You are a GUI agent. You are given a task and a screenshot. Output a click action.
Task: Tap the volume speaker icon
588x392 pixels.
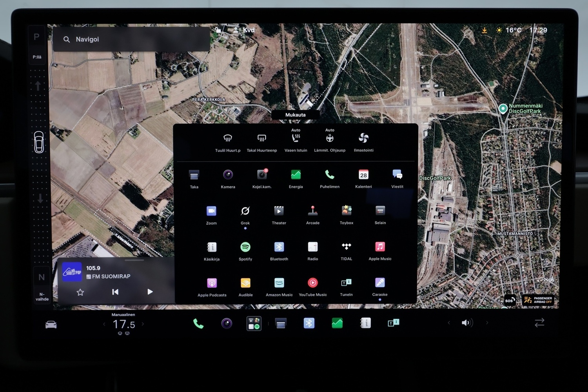tap(467, 323)
